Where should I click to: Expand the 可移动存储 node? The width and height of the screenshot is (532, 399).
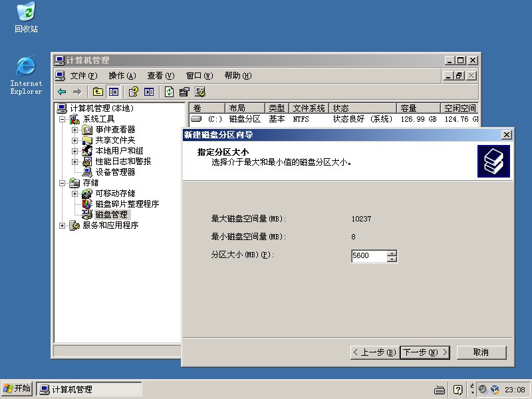pyautogui.click(x=74, y=194)
